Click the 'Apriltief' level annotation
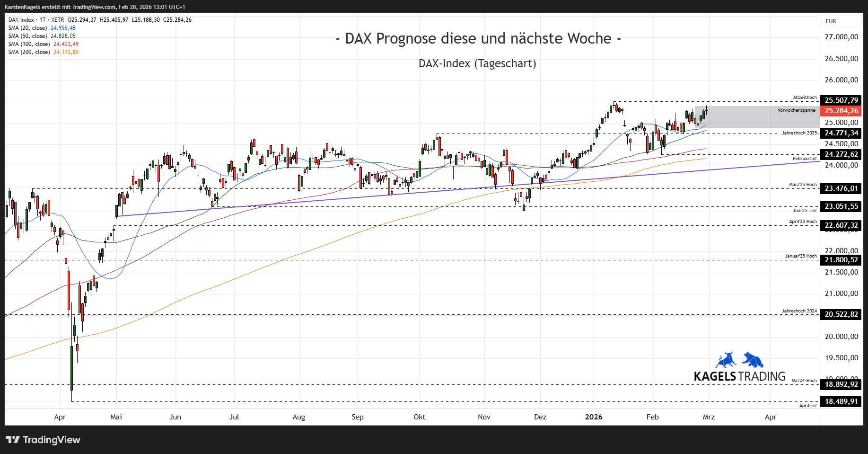 (808, 406)
